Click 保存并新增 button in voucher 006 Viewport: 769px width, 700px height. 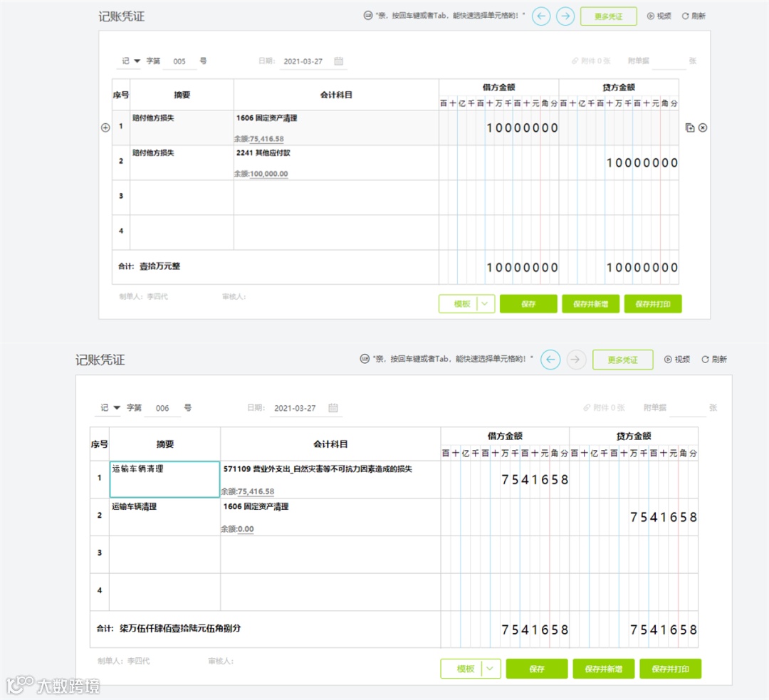(x=604, y=669)
